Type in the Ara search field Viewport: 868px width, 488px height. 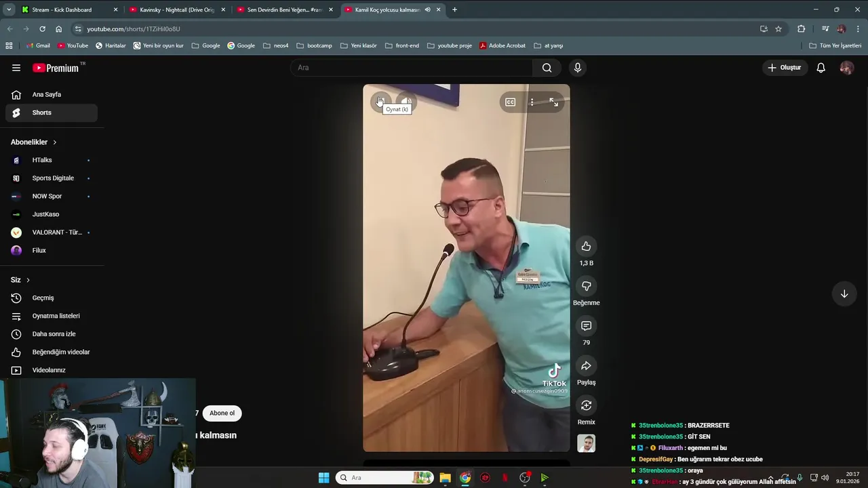click(412, 68)
